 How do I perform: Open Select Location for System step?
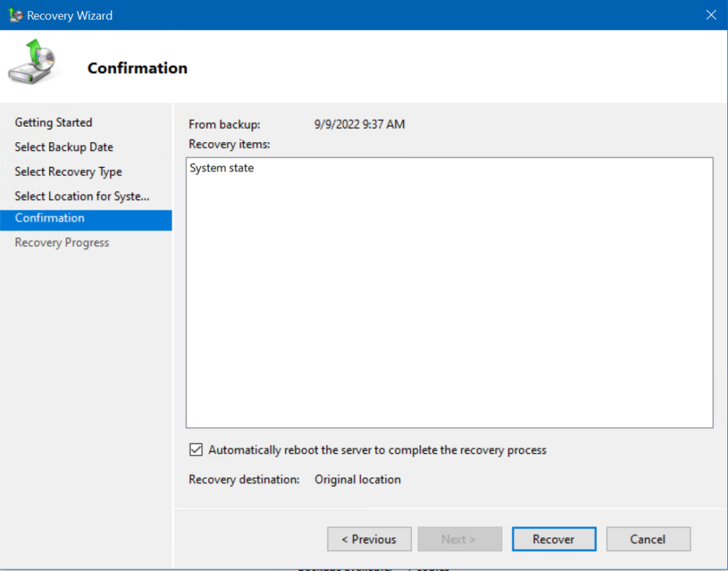pos(82,196)
